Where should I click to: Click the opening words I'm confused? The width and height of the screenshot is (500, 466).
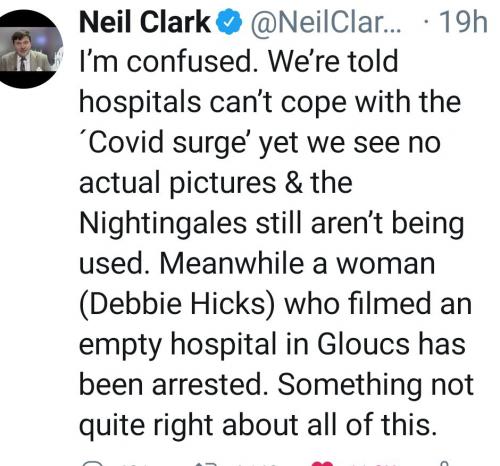(x=169, y=61)
